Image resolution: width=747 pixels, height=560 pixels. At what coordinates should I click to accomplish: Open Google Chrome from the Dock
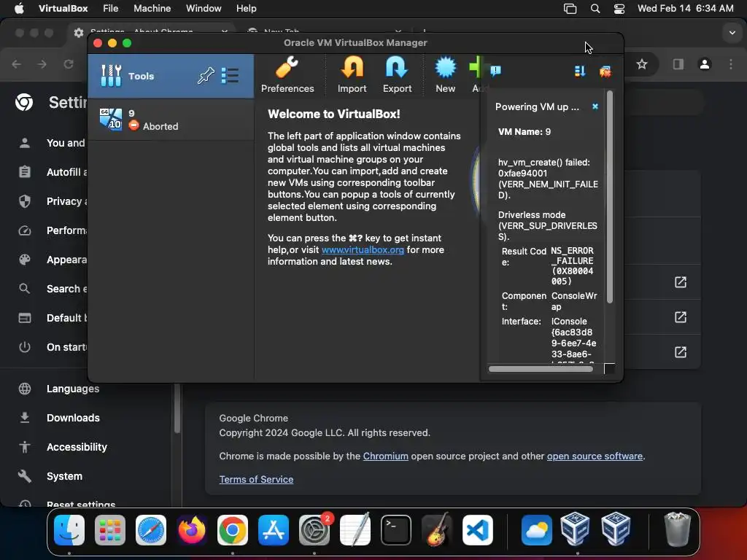pos(233,530)
